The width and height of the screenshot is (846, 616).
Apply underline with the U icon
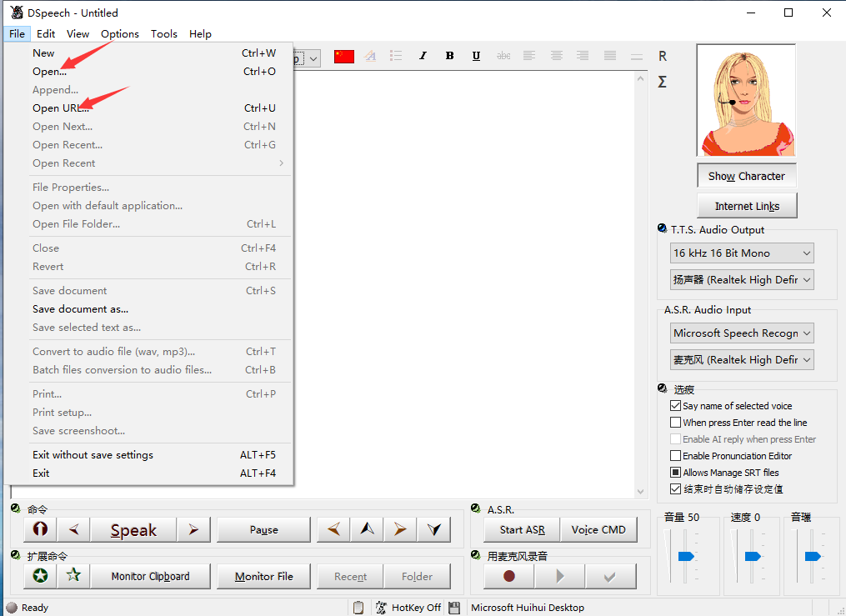pyautogui.click(x=476, y=56)
